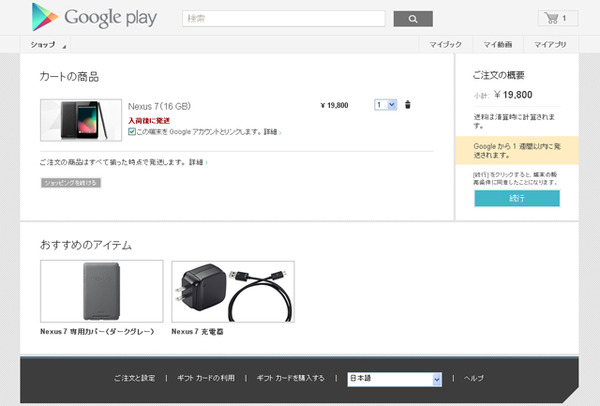The width and height of the screenshot is (600, 406).
Task: Open ギフト カードを購入する footer link
Action: click(x=290, y=378)
